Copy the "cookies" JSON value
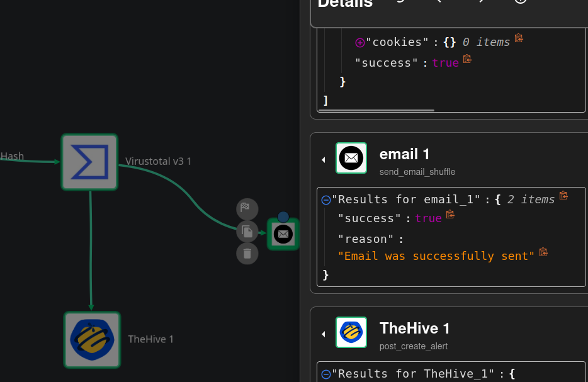 [519, 38]
